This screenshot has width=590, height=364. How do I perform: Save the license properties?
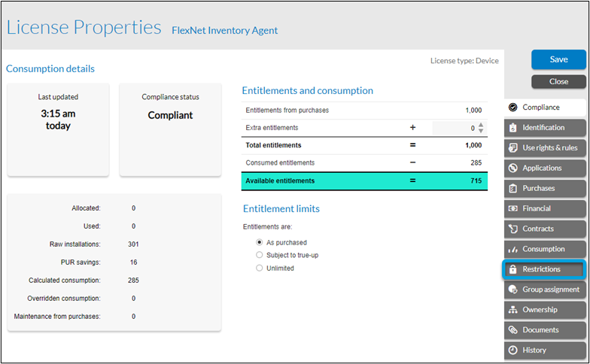[x=558, y=59]
